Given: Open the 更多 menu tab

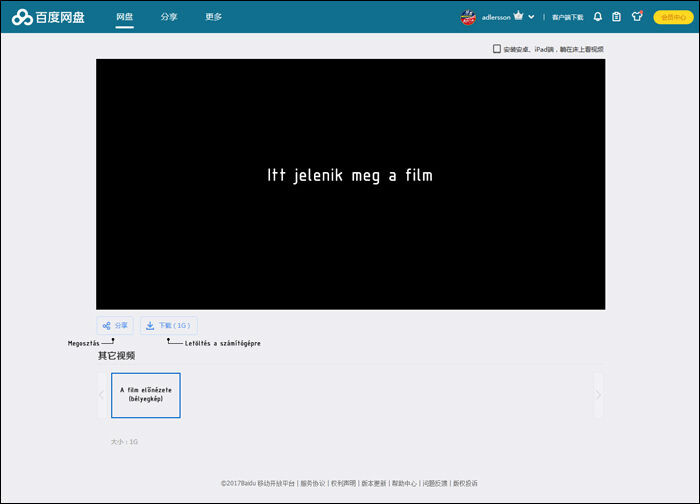Looking at the screenshot, I should [x=213, y=17].
